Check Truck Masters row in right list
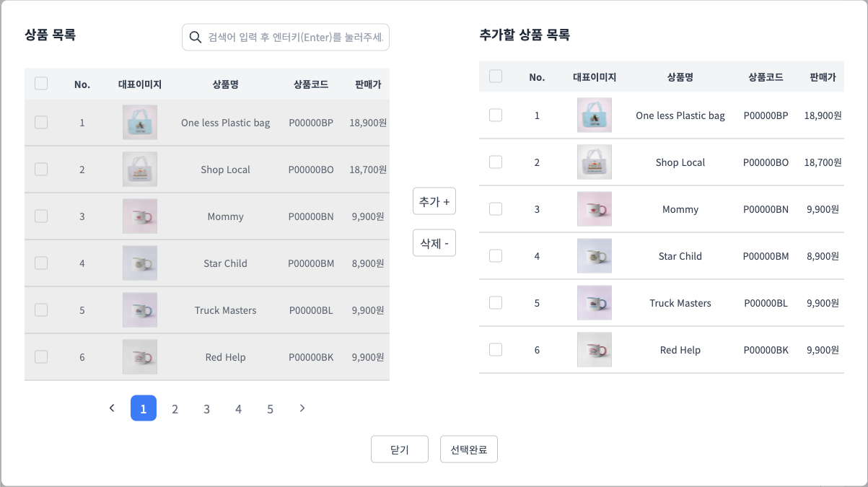 tap(496, 302)
